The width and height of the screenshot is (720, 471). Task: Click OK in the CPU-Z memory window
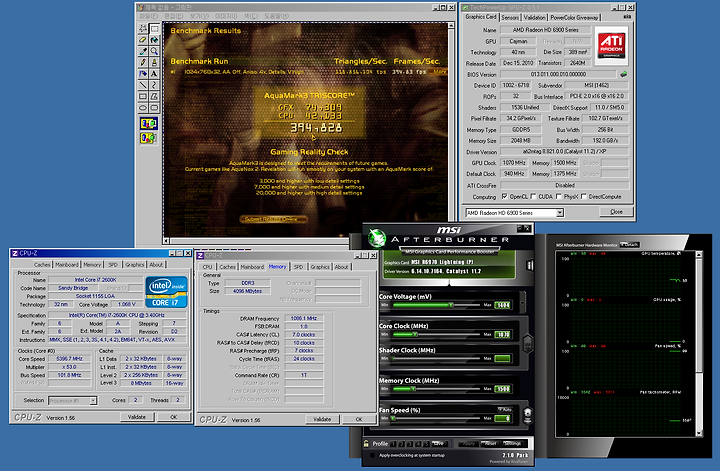[x=359, y=419]
